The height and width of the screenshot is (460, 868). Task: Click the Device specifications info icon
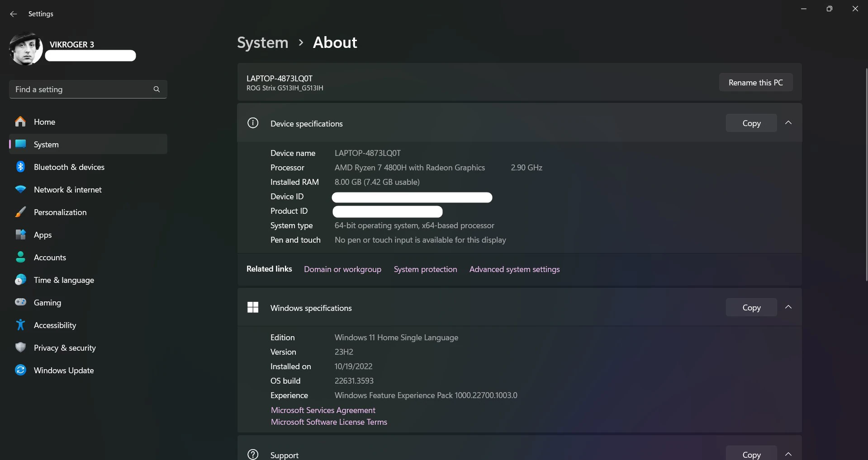[253, 123]
